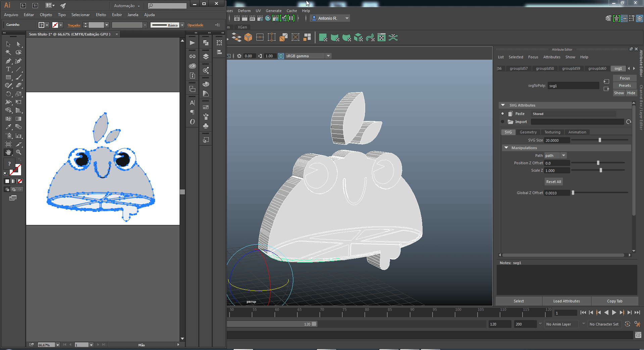Select the Pen tool in Illustrator
This screenshot has height=350, width=644.
tap(8, 61)
